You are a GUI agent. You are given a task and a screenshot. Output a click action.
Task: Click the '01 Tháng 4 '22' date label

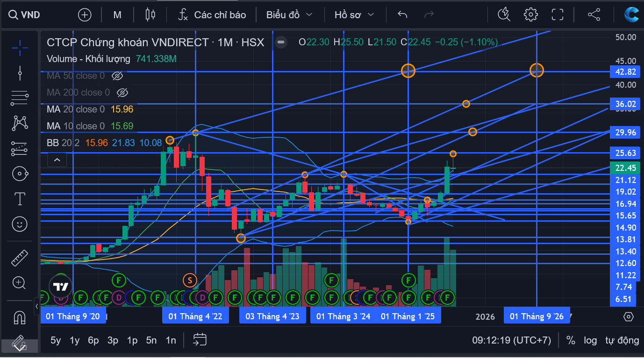point(195,316)
